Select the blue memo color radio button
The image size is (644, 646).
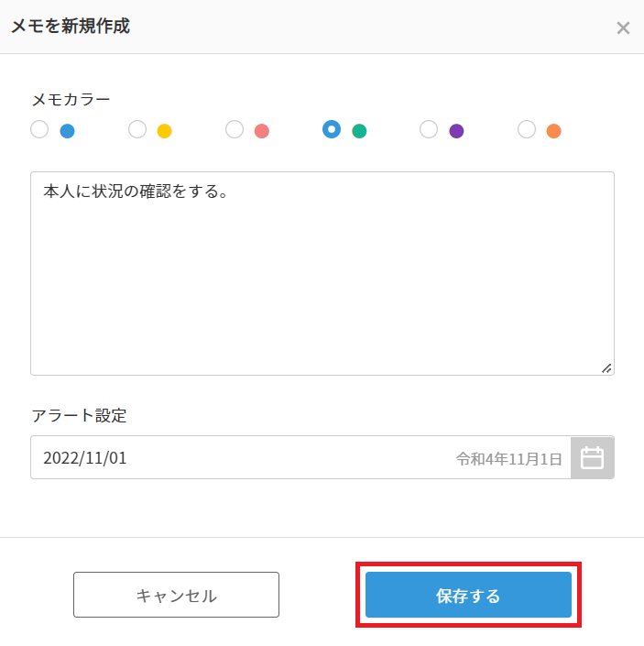(x=39, y=129)
